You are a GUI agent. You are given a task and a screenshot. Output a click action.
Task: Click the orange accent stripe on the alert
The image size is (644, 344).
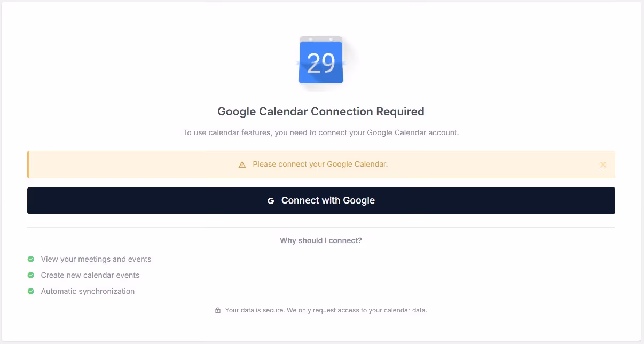point(28,165)
